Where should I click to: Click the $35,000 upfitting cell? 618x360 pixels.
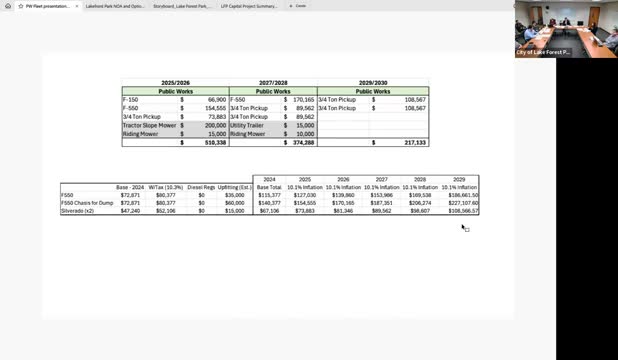tap(235, 195)
